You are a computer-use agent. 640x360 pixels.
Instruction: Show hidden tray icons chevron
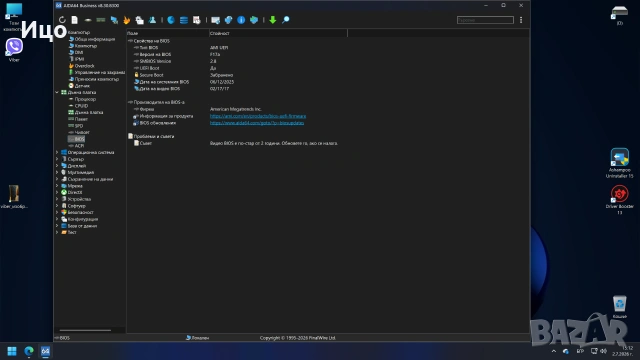553,351
